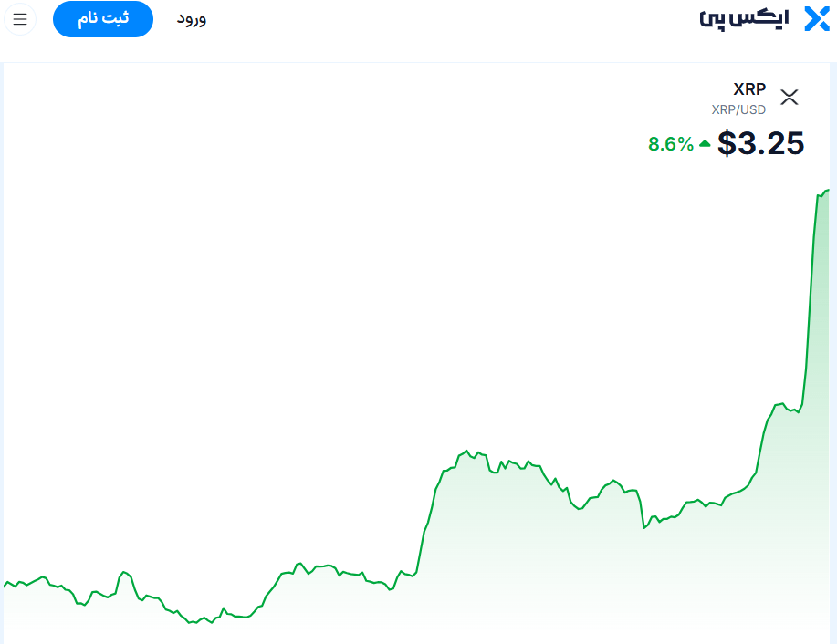Click the green upward triangle indicator

(705, 143)
